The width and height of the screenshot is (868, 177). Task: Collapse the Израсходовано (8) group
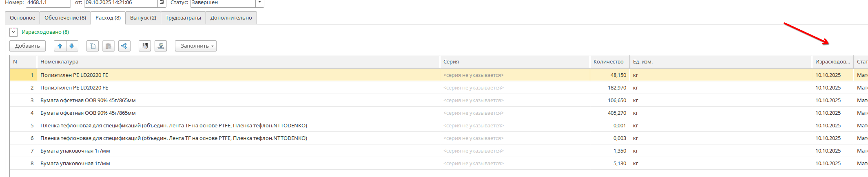tap(13, 32)
